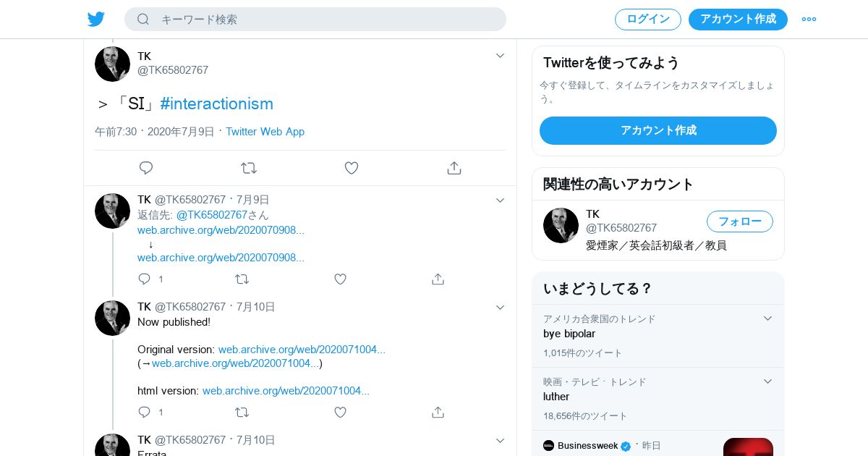Retweet the main #interactionism tweet
This screenshot has height=456, width=868.
click(x=249, y=168)
